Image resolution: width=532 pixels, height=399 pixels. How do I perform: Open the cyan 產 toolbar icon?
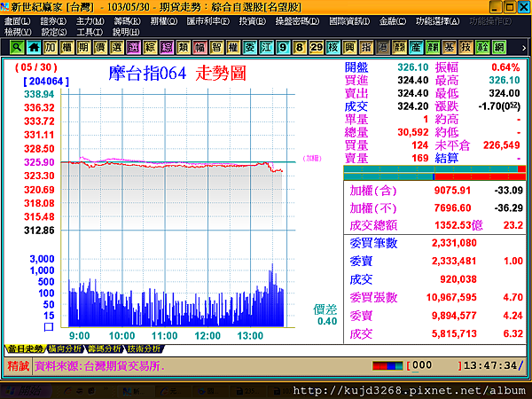pyautogui.click(x=416, y=47)
